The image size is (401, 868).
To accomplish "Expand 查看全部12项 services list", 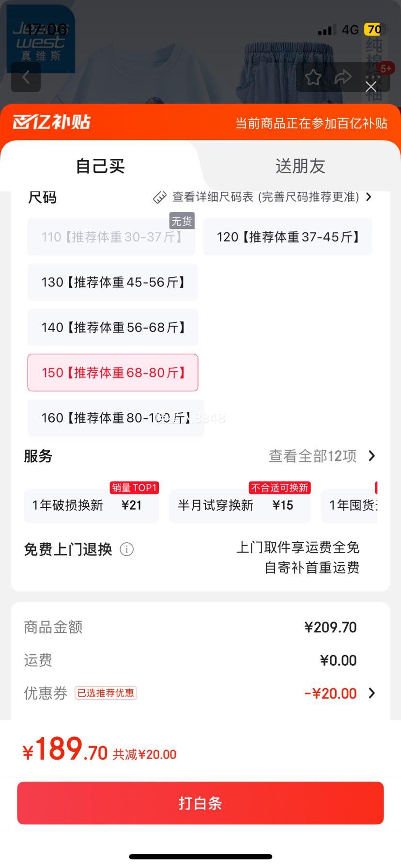I will tap(371, 456).
